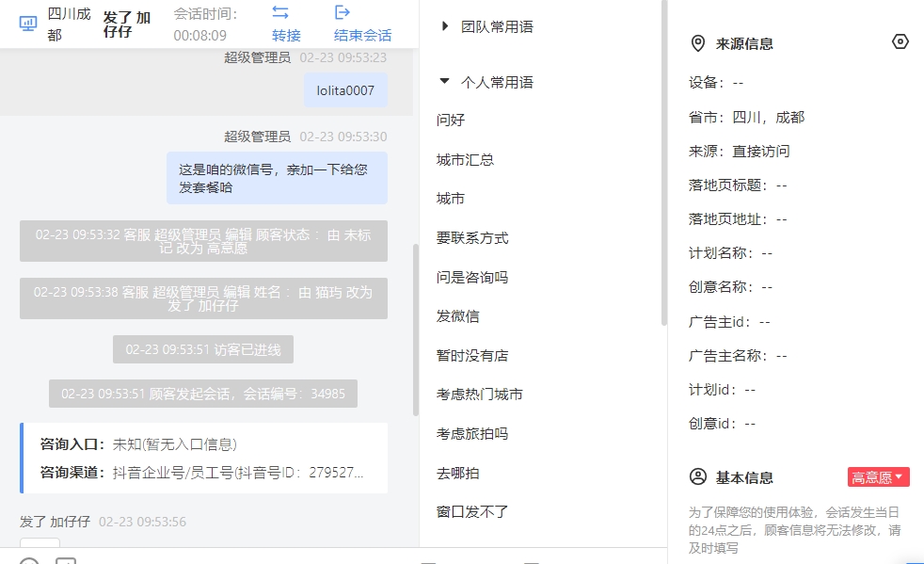The height and width of the screenshot is (564, 924).
Task: Click the 编辑 姓名 system notice
Action: tap(203, 298)
